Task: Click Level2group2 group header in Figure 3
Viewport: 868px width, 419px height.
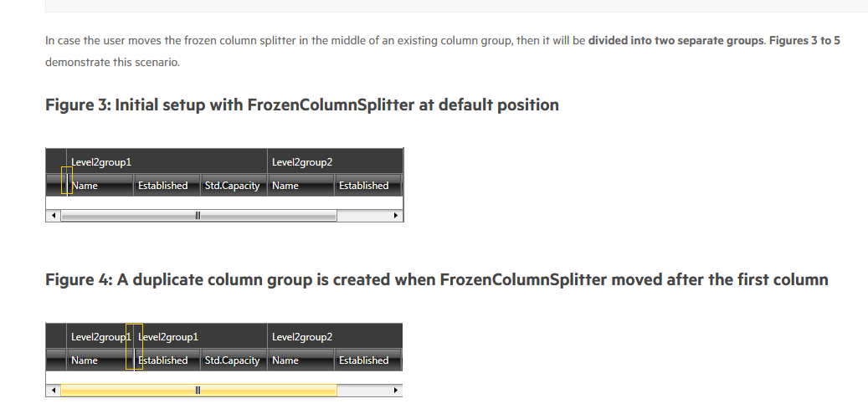Action: (x=302, y=161)
